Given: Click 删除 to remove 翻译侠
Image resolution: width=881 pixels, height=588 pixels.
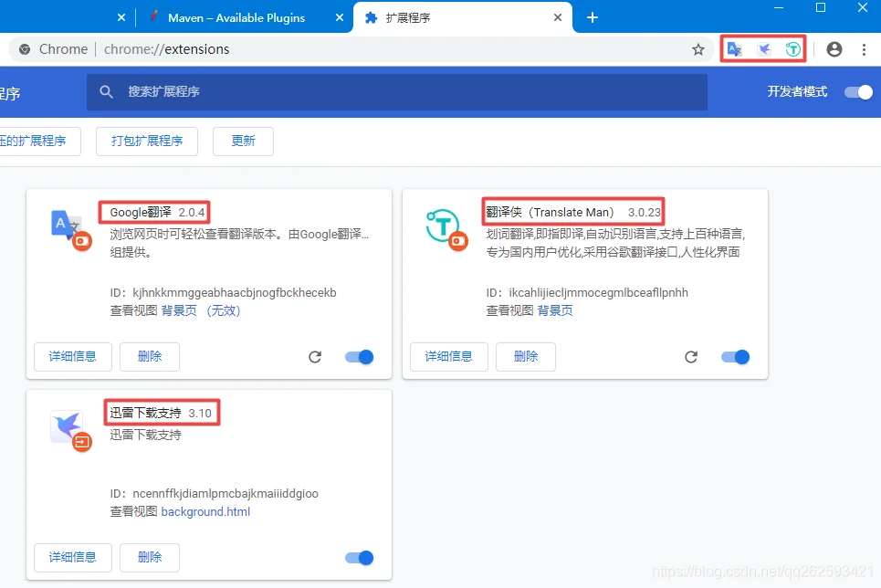Looking at the screenshot, I should [526, 357].
